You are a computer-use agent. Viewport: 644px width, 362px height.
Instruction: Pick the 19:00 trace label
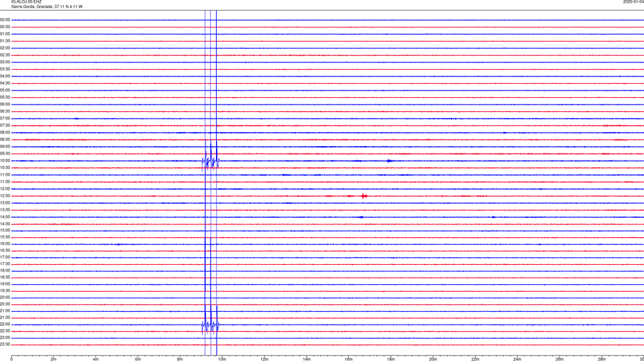5,284
